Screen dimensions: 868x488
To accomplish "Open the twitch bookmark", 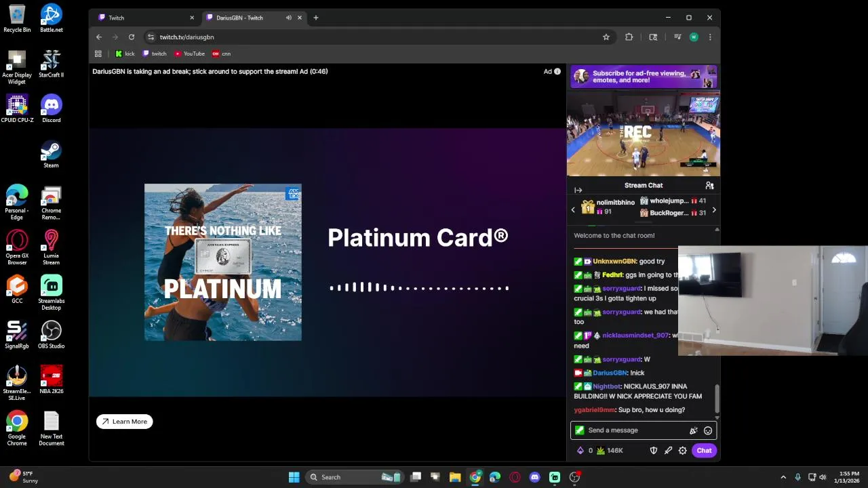I will click(155, 54).
